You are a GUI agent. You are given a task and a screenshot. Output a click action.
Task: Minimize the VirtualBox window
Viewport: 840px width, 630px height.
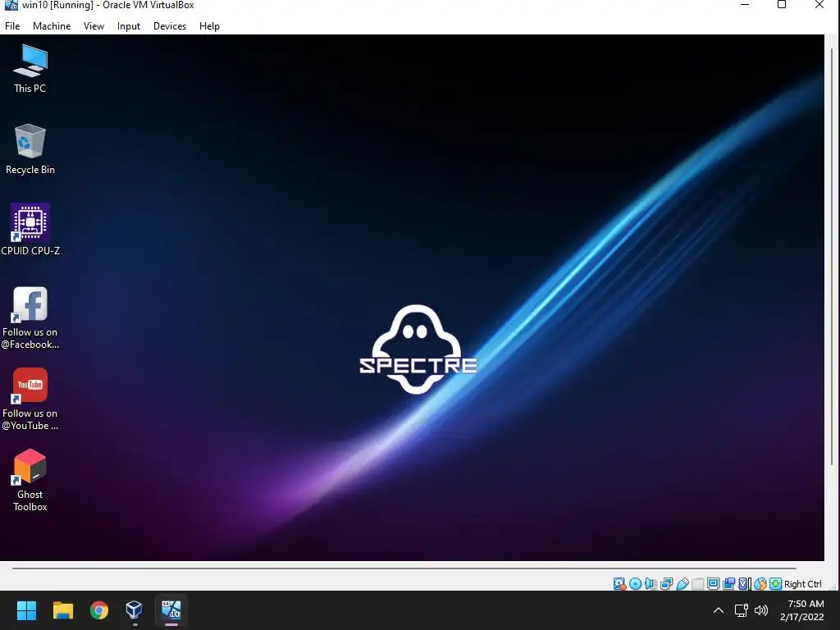coord(745,5)
